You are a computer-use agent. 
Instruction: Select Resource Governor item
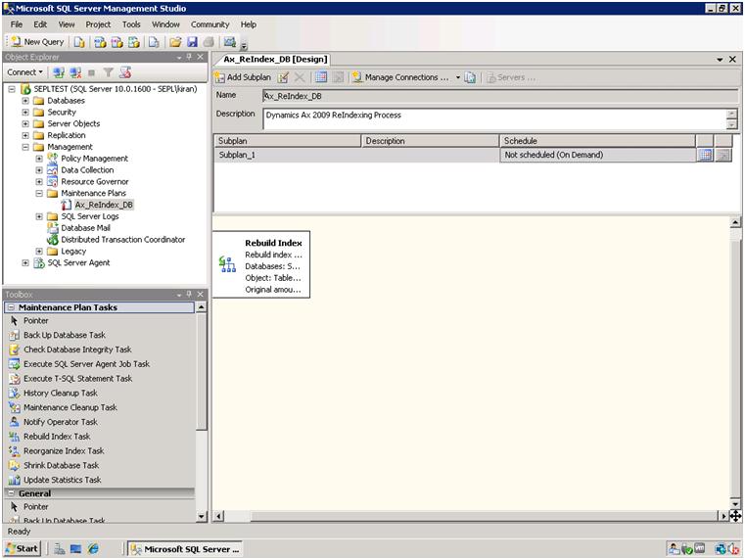click(x=95, y=182)
